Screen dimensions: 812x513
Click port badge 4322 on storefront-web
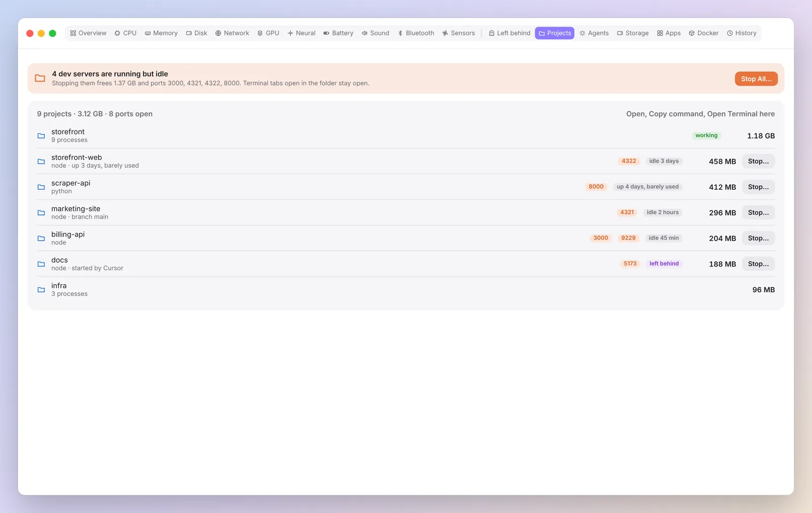point(629,161)
